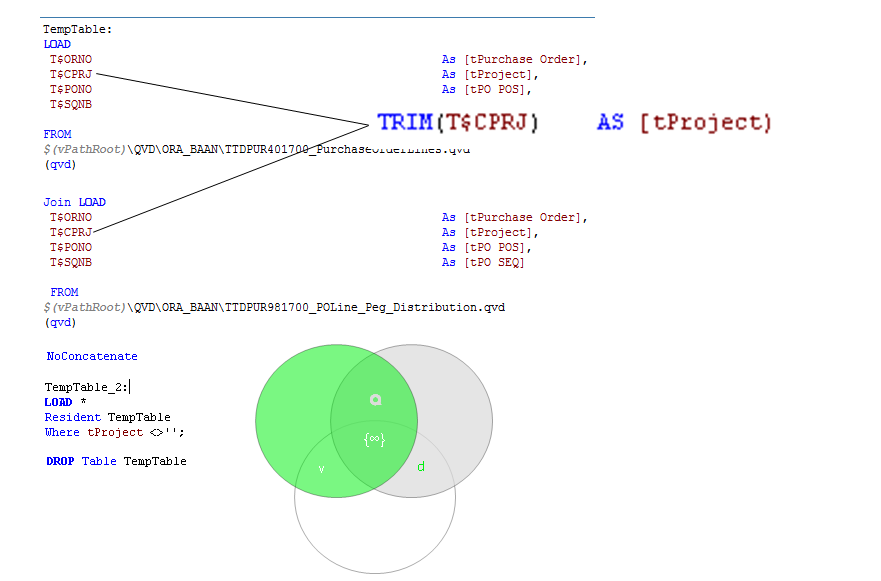Screen dimensions: 881x581
Task: Click "FROM" above the POLine_Peg_Distribution path
Action: point(64,292)
